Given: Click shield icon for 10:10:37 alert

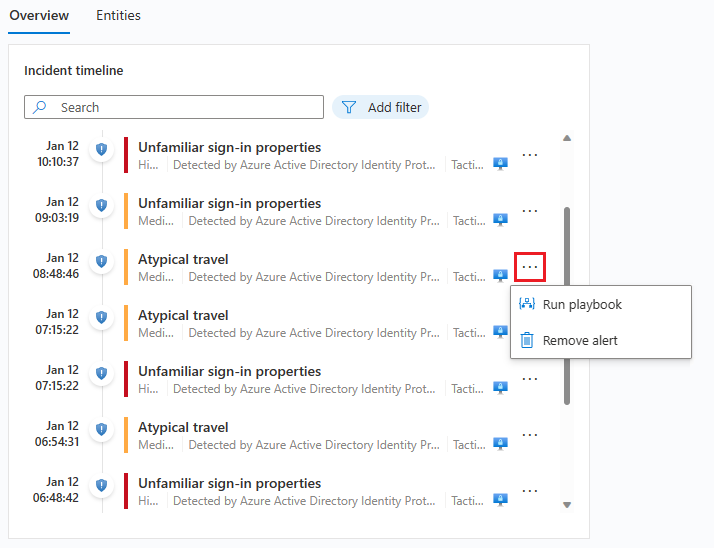Looking at the screenshot, I should [x=101, y=149].
